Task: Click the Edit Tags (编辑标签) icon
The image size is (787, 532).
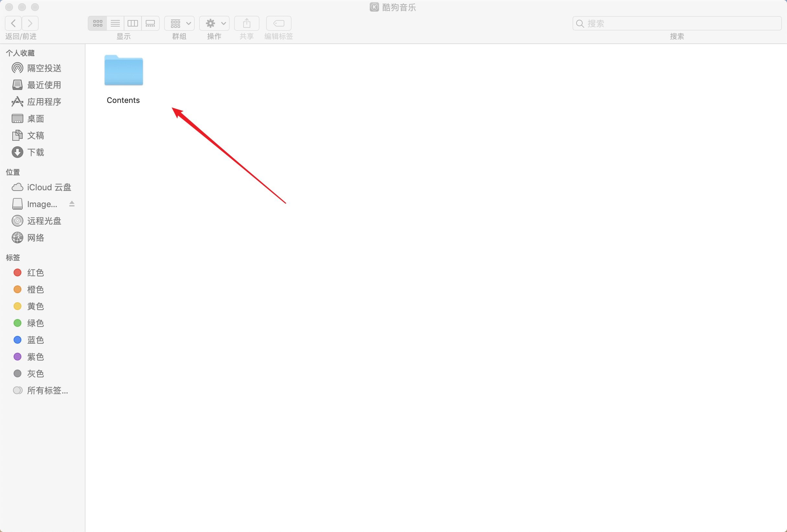Action: point(278,23)
